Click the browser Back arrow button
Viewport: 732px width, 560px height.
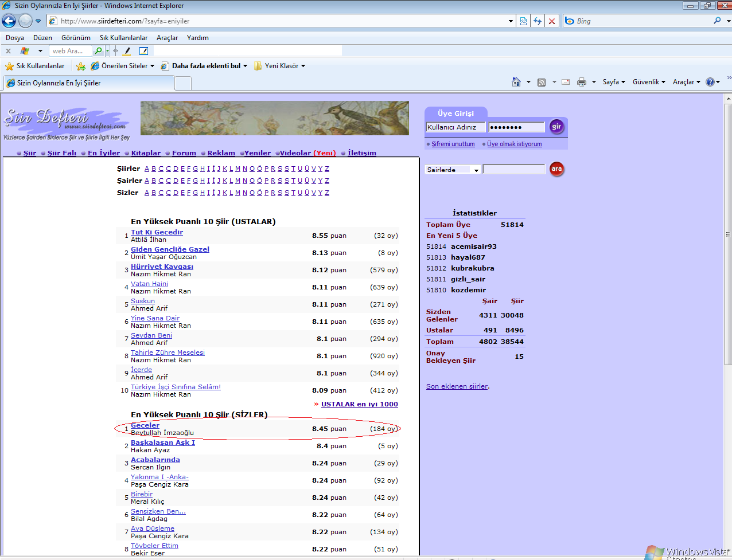[x=9, y=21]
